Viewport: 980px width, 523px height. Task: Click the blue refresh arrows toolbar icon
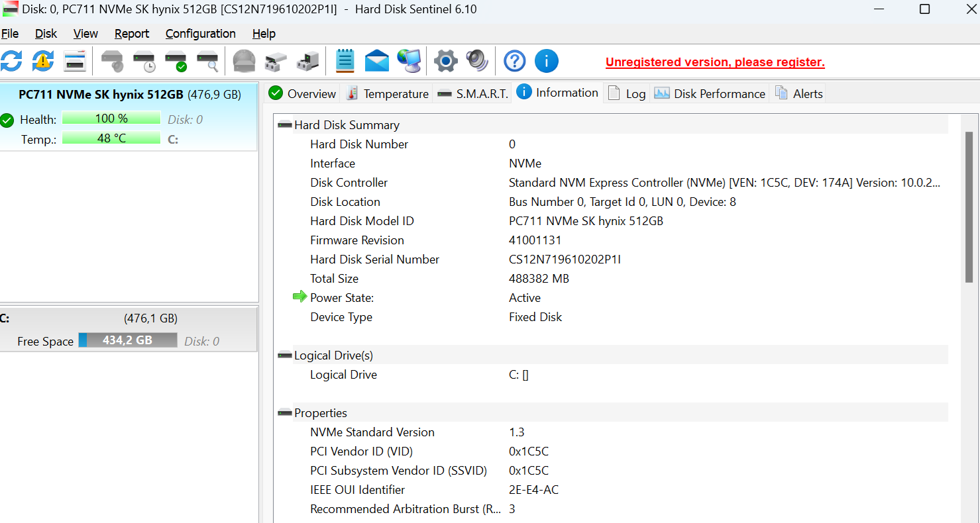11,62
